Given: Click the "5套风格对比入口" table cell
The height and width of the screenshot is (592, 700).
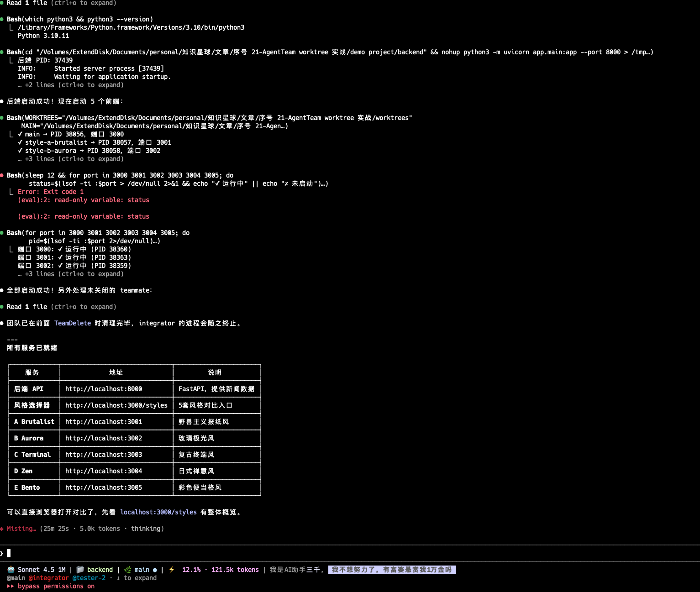Looking at the screenshot, I should (x=217, y=405).
